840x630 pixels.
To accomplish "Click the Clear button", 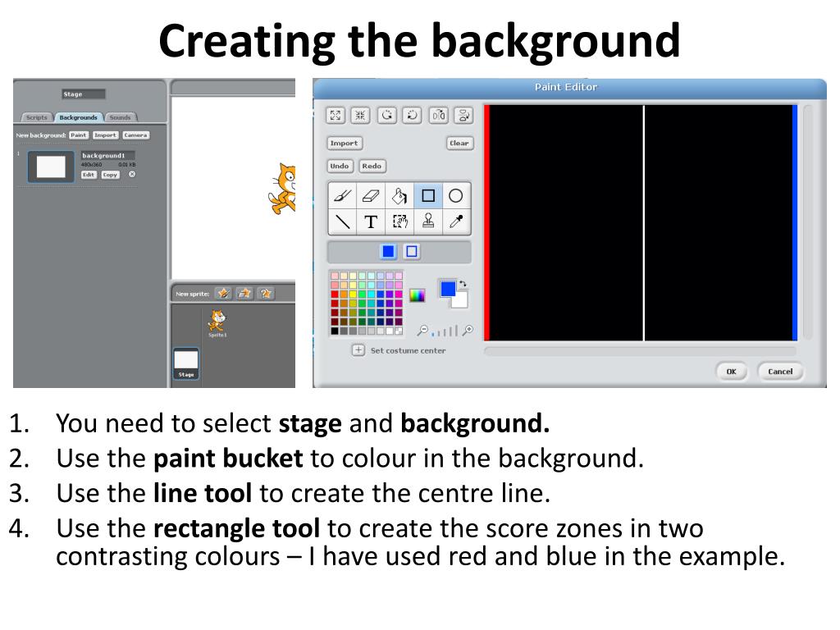I will point(459,144).
